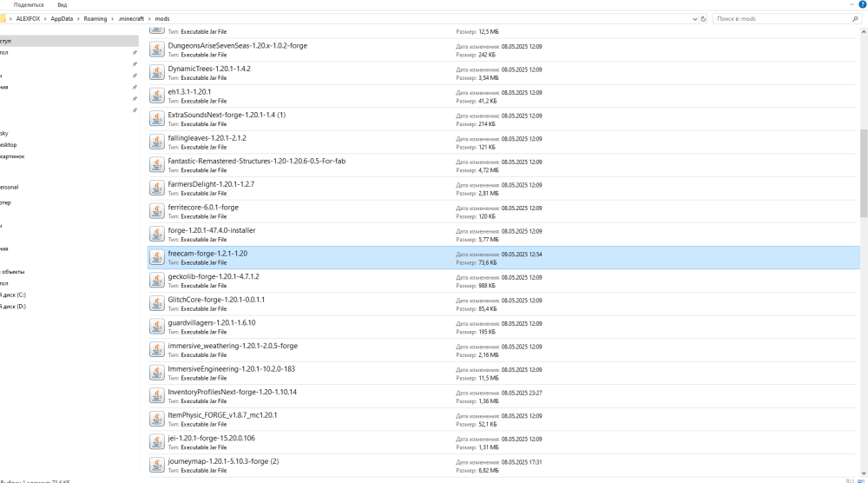
Task: Click the file list vertical scrollbar thumb
Action: [864, 174]
